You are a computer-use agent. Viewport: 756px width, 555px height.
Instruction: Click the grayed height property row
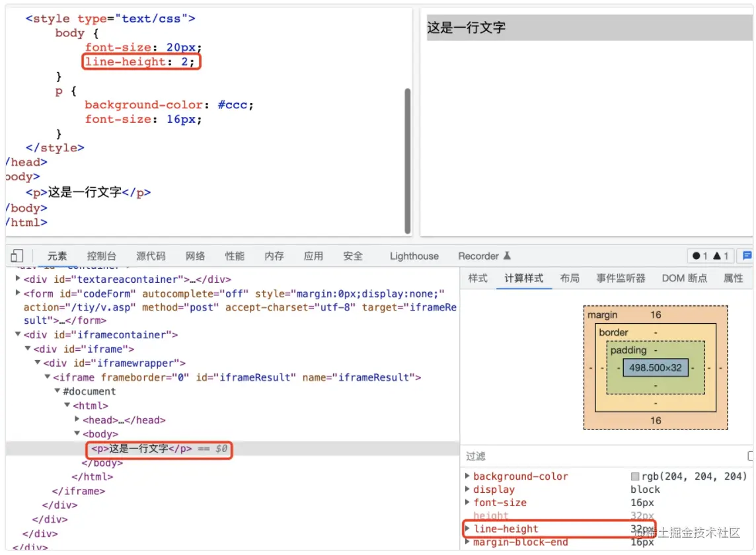[x=563, y=515]
